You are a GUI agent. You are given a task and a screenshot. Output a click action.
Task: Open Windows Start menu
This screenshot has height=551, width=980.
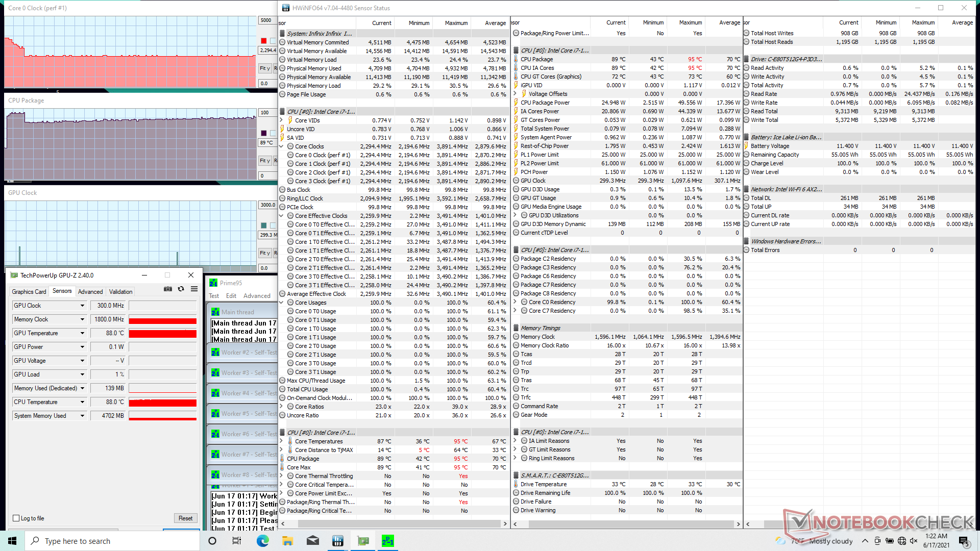(12, 541)
